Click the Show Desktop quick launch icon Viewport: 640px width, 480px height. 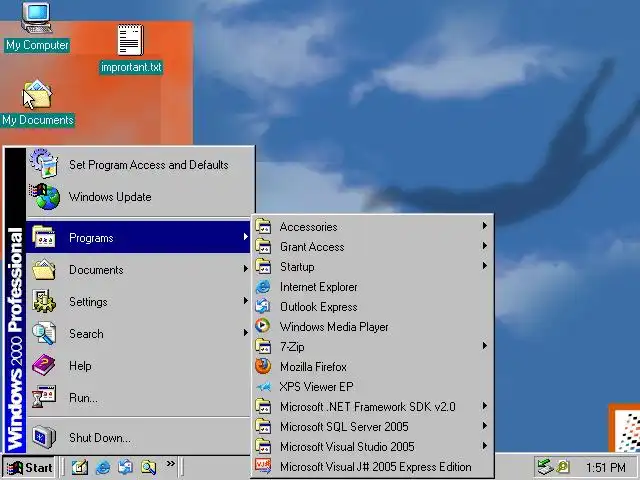[x=80, y=467]
